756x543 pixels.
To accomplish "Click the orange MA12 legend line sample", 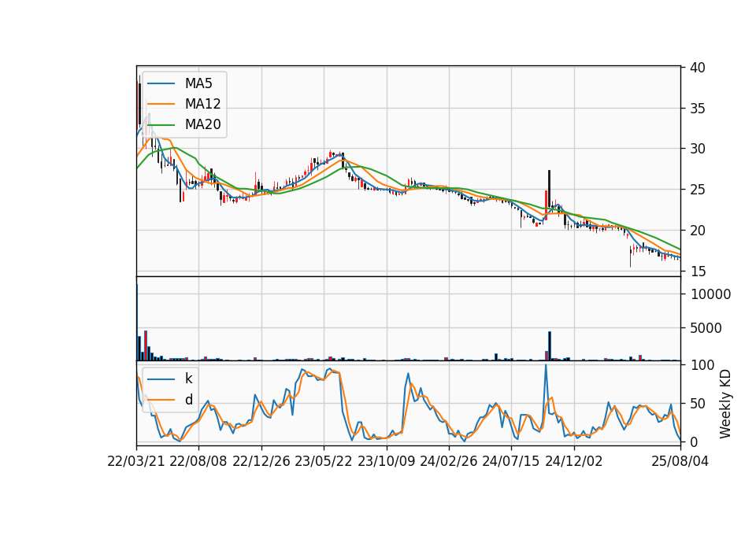I will pos(161,104).
